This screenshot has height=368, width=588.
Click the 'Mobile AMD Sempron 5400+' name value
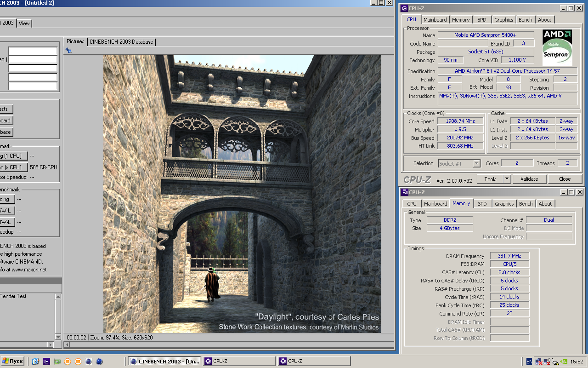(486, 35)
